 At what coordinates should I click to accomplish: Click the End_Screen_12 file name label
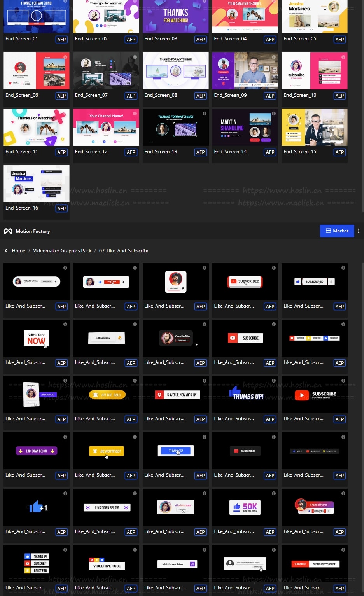point(91,152)
